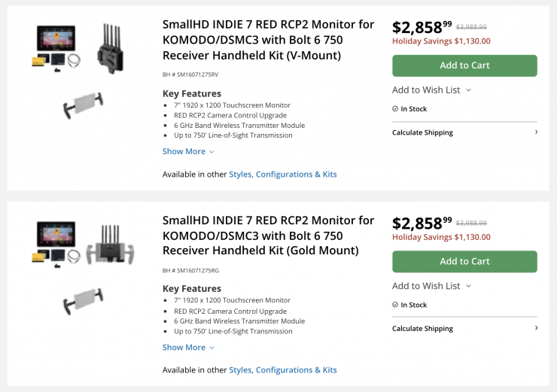The height and width of the screenshot is (392, 557).
Task: Click In Stock checkmark icon for Gold Mount kit
Action: point(395,305)
